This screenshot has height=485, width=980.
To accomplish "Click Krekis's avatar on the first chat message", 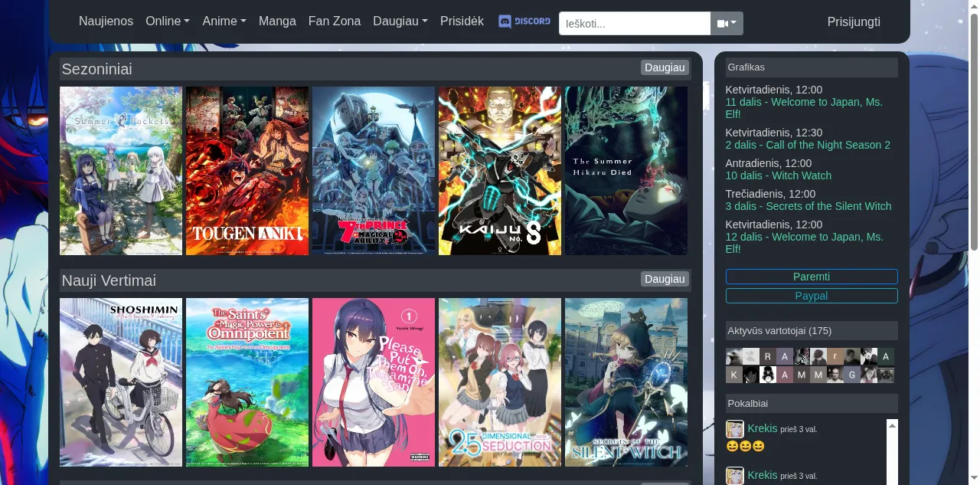I will pyautogui.click(x=734, y=429).
